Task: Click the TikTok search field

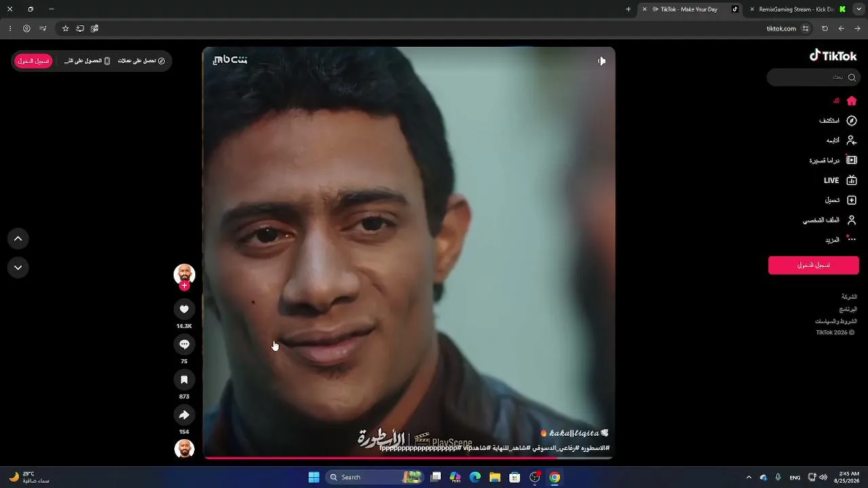Action: pos(812,77)
